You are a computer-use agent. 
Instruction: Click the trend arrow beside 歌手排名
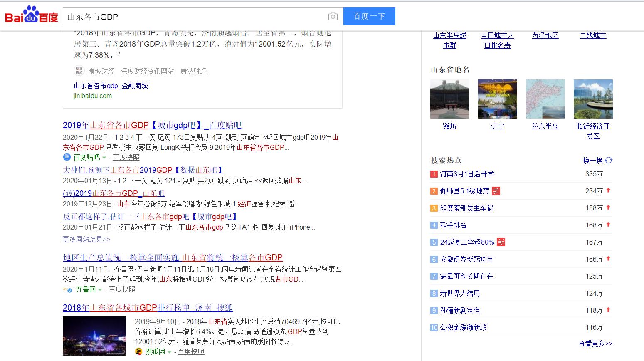608,225
